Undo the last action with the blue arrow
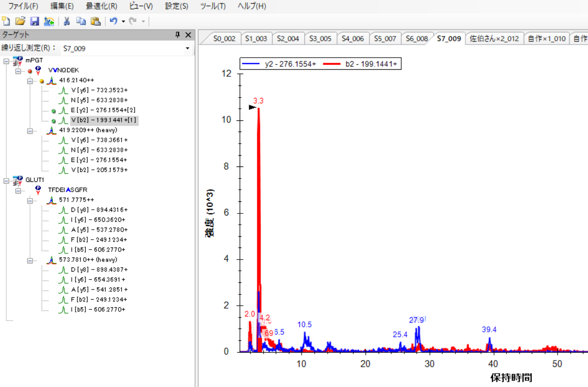Image resolution: width=588 pixels, height=387 pixels. point(113,21)
